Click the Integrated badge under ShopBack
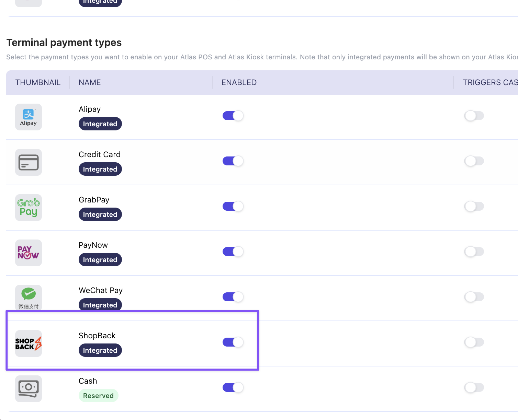518x420 pixels. [x=100, y=350]
